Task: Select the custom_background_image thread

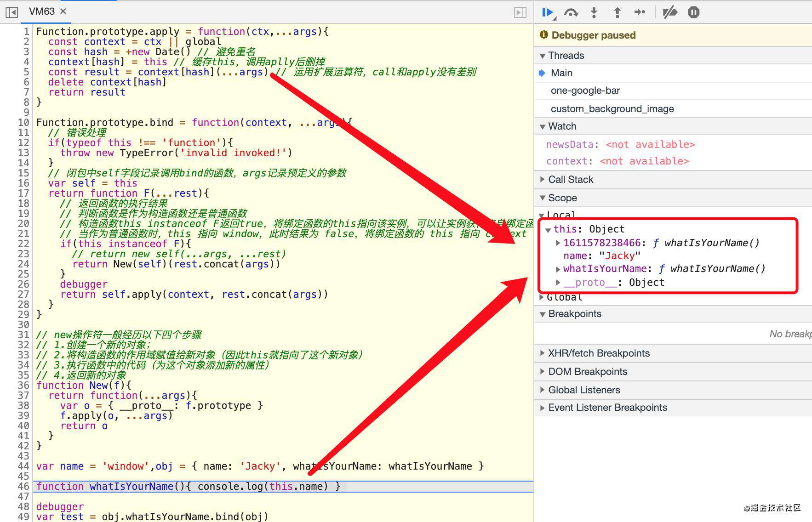Action: tap(673, 109)
